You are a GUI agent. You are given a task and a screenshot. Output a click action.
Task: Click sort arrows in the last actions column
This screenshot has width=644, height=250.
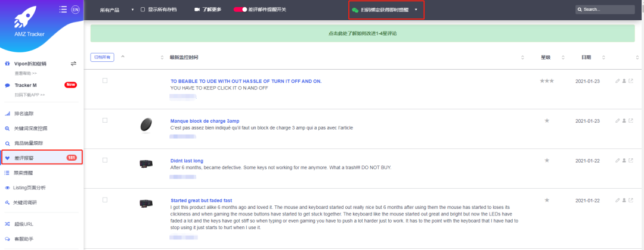(637, 57)
